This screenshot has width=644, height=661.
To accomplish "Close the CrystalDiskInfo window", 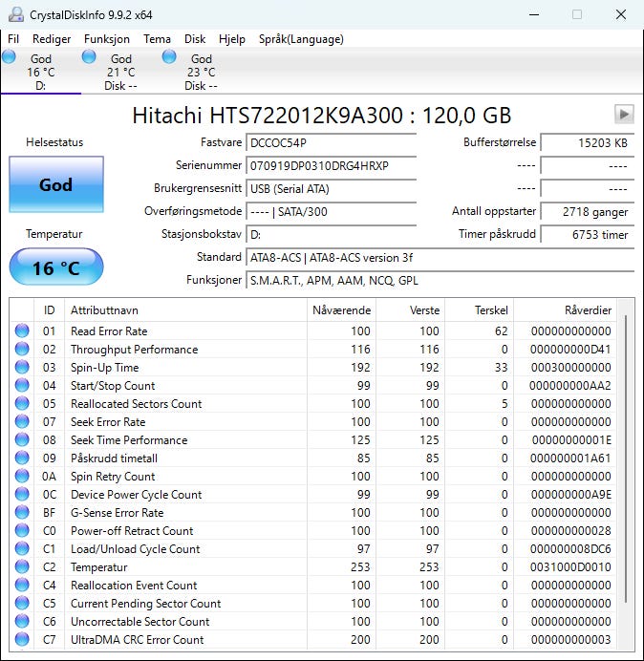I will (x=621, y=14).
